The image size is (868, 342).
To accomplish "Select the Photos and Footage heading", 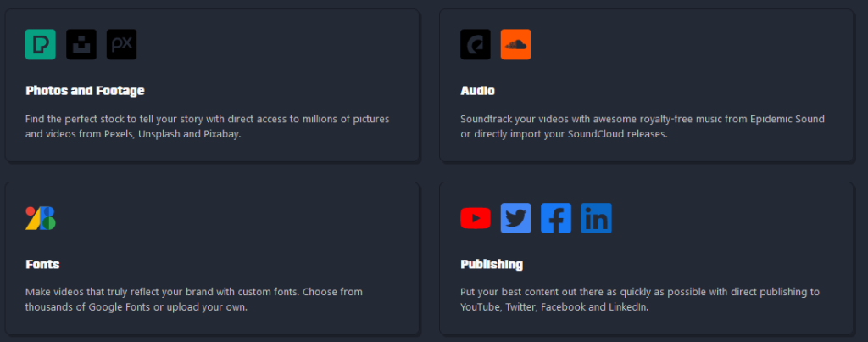I will point(86,91).
